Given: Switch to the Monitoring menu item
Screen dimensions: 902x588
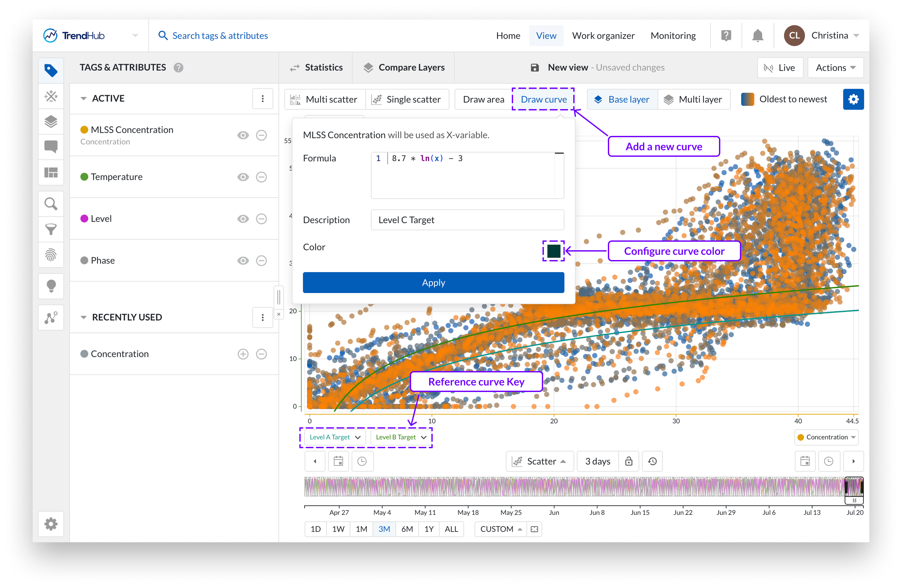Looking at the screenshot, I should tap(673, 35).
